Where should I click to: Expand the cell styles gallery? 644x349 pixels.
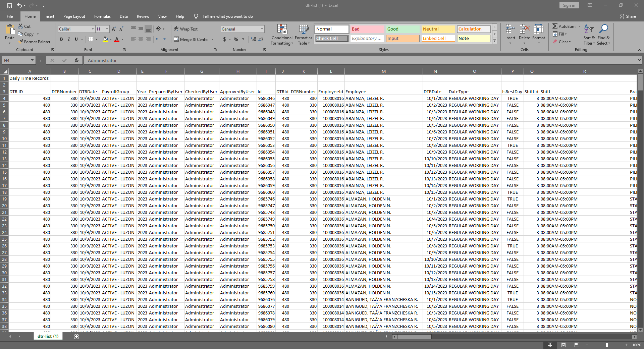tap(494, 41)
